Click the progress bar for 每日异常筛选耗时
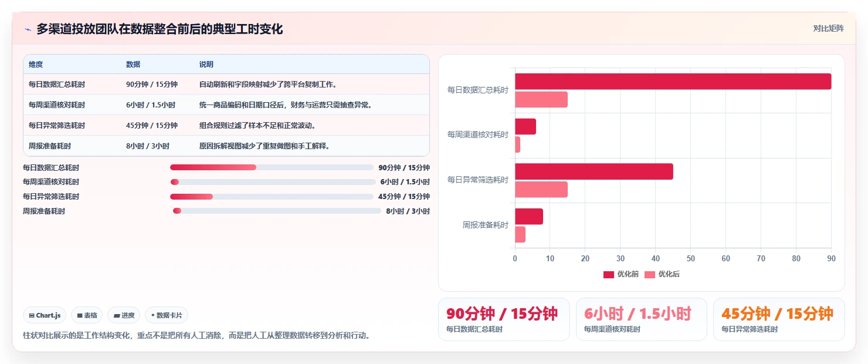868x364 pixels. tap(272, 197)
